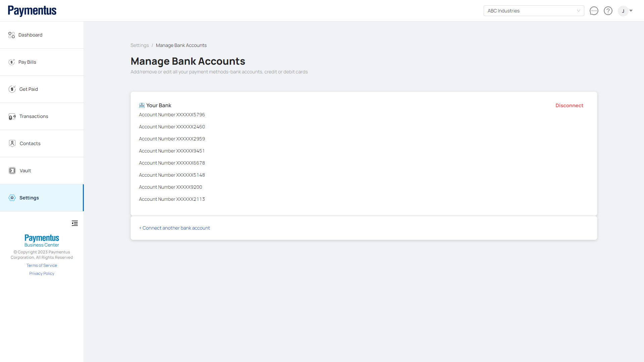Collapse the sidebar menu toggle
644x362 pixels.
(75, 223)
